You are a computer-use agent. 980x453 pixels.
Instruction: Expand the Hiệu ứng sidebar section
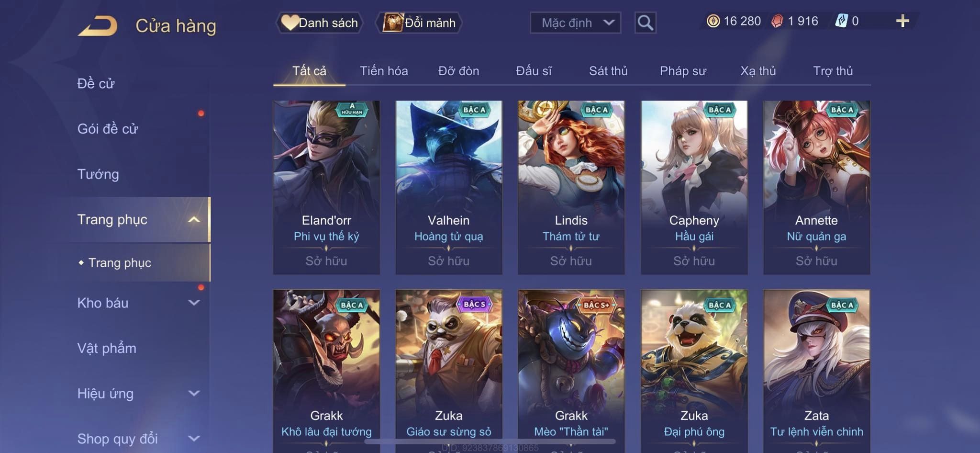point(194,393)
